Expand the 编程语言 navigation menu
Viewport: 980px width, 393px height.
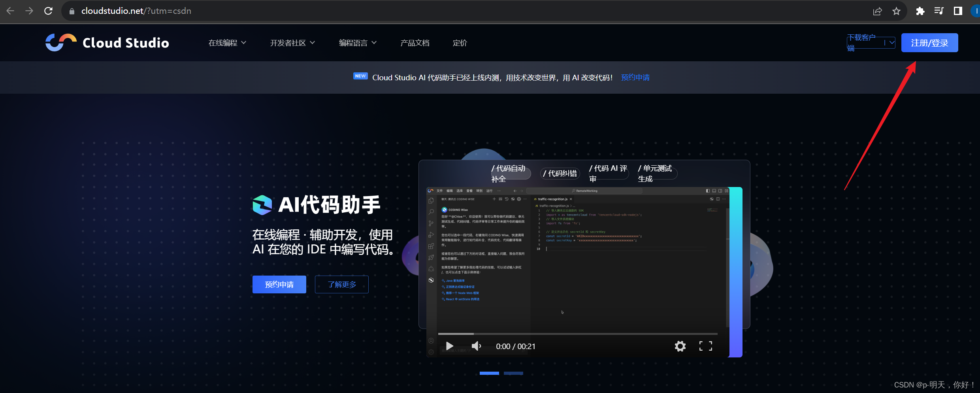coord(358,43)
